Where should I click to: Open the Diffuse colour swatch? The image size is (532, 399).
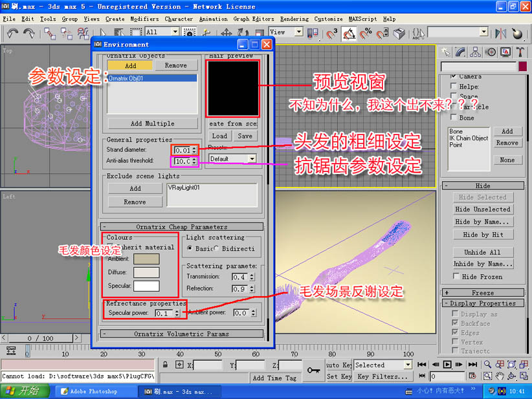[x=146, y=272]
